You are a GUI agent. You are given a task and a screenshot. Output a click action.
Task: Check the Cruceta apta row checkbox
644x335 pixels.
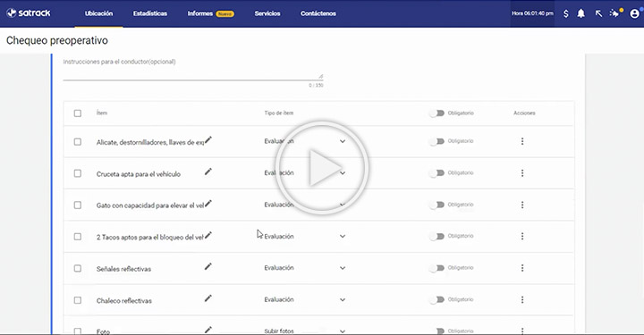point(78,173)
